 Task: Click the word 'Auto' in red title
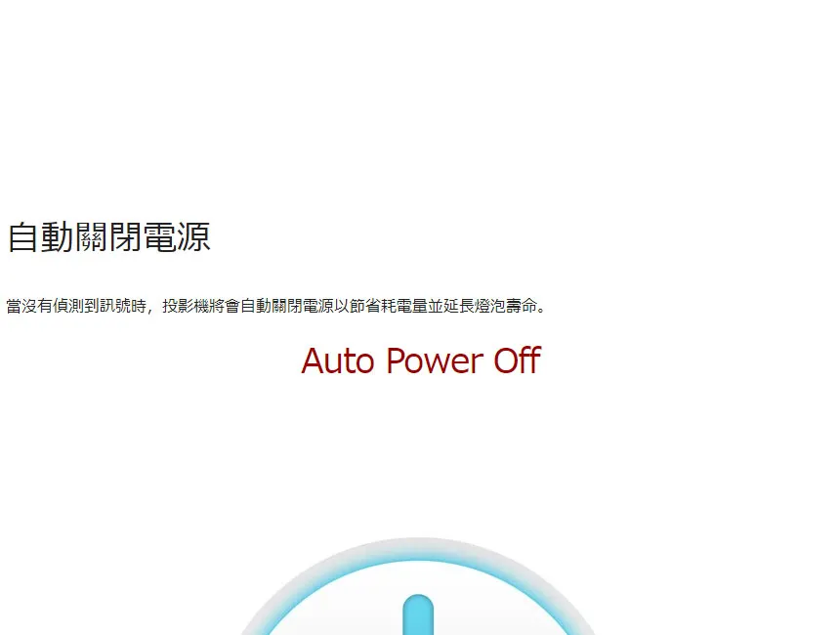[x=337, y=360]
